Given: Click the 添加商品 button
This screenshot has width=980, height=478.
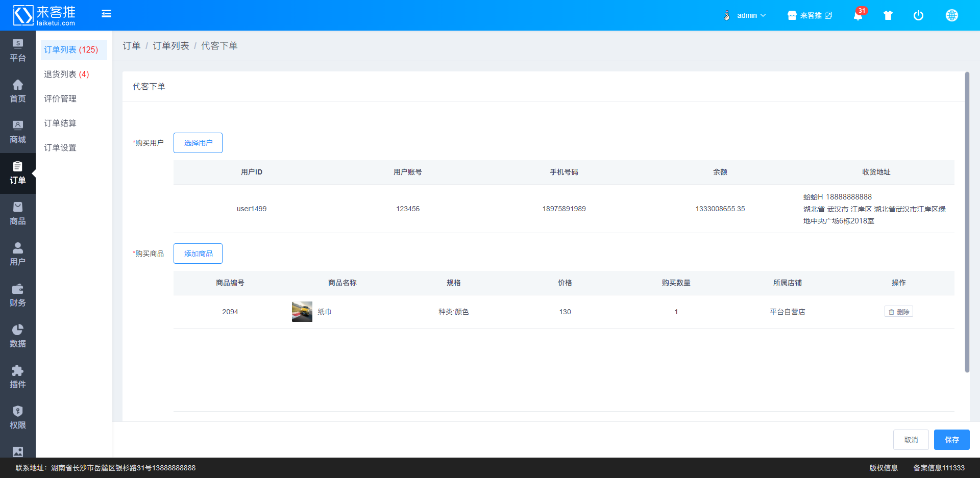Looking at the screenshot, I should [198, 254].
